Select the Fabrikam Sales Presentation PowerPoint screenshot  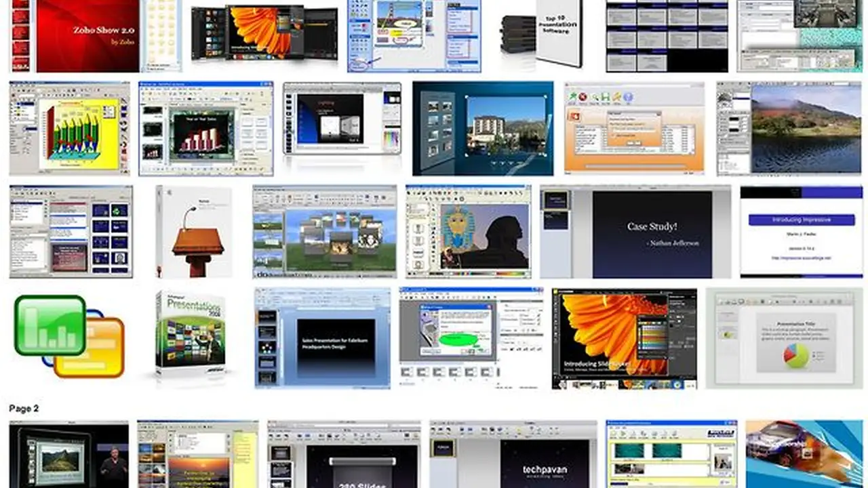[323, 338]
